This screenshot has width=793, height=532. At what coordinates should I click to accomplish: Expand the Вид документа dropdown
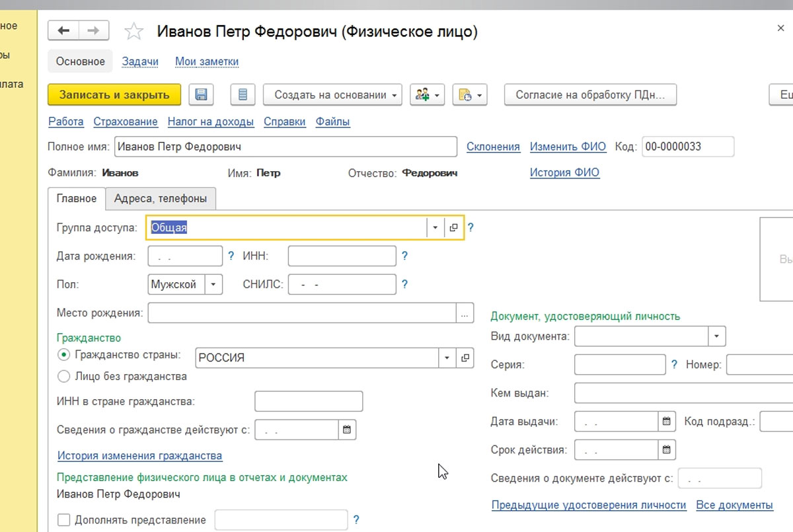point(716,336)
